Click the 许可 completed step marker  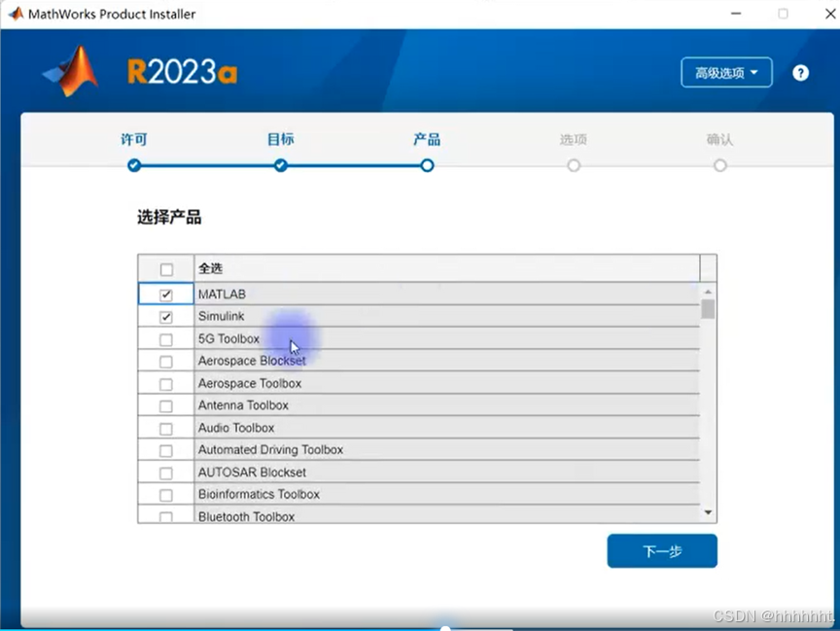point(134,165)
